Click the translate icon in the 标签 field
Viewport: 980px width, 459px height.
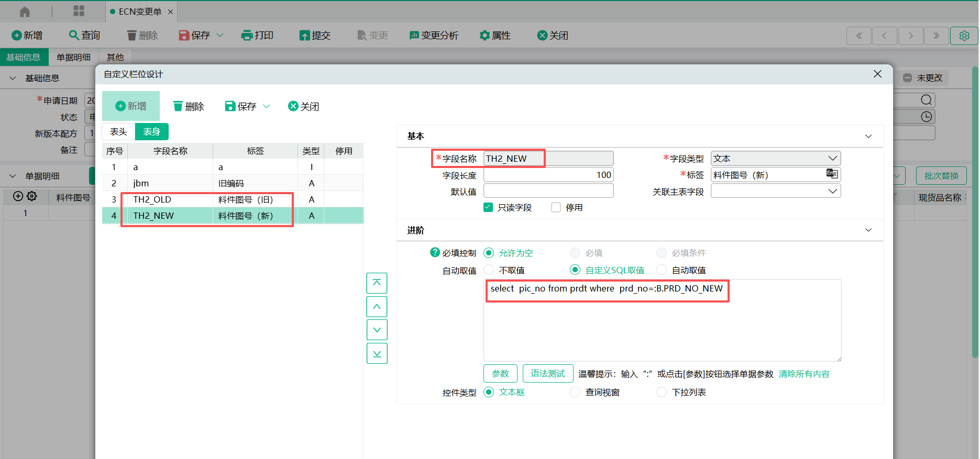point(832,174)
